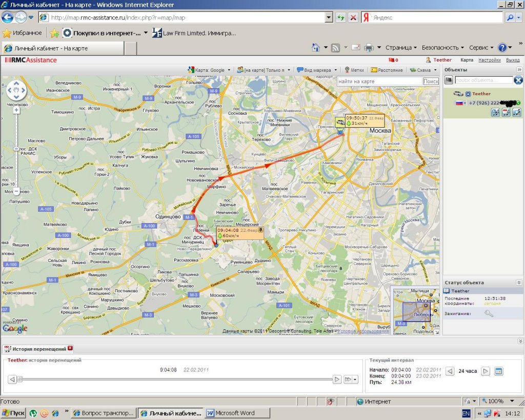Go to previous 24 часа interval
The image size is (525, 420).
coord(450,371)
